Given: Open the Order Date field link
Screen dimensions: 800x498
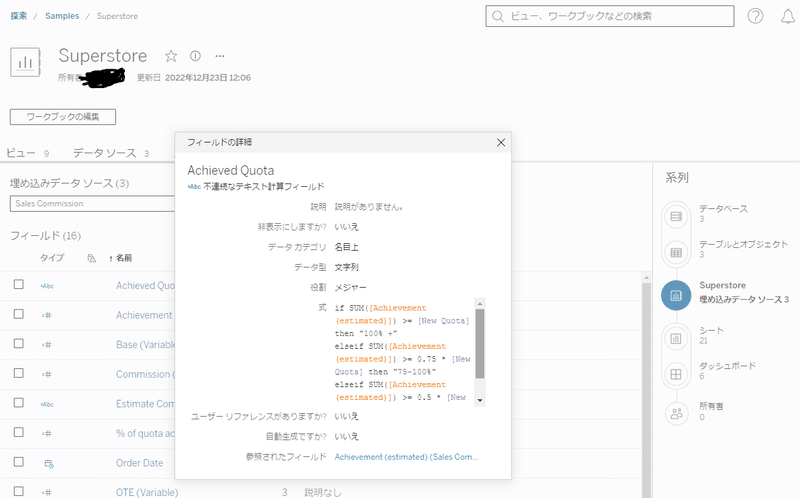Looking at the screenshot, I should click(x=139, y=463).
